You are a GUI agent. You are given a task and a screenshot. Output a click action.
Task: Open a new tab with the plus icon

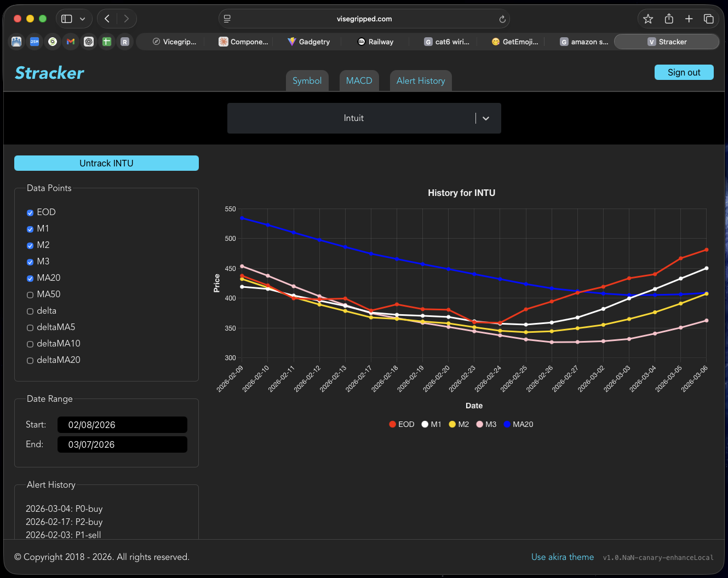tap(689, 19)
